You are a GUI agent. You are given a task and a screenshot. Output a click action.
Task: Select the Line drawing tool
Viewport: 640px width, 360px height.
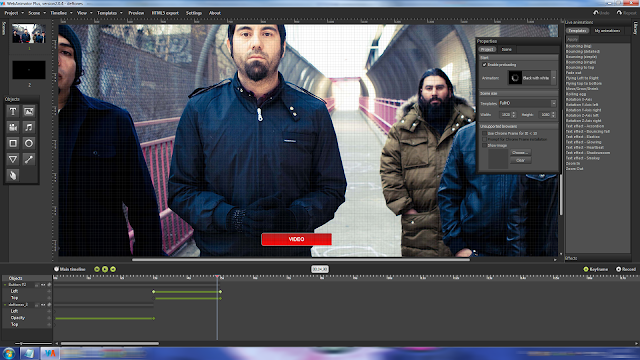pos(29,159)
